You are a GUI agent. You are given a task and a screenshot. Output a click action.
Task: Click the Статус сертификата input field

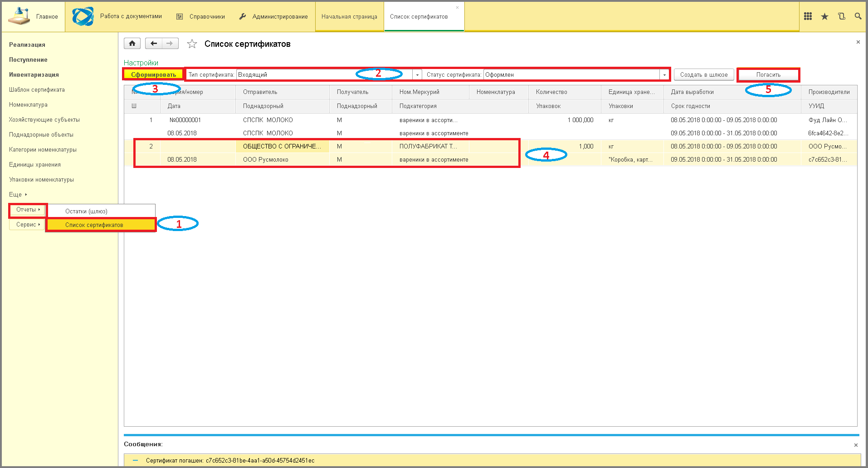click(x=572, y=75)
